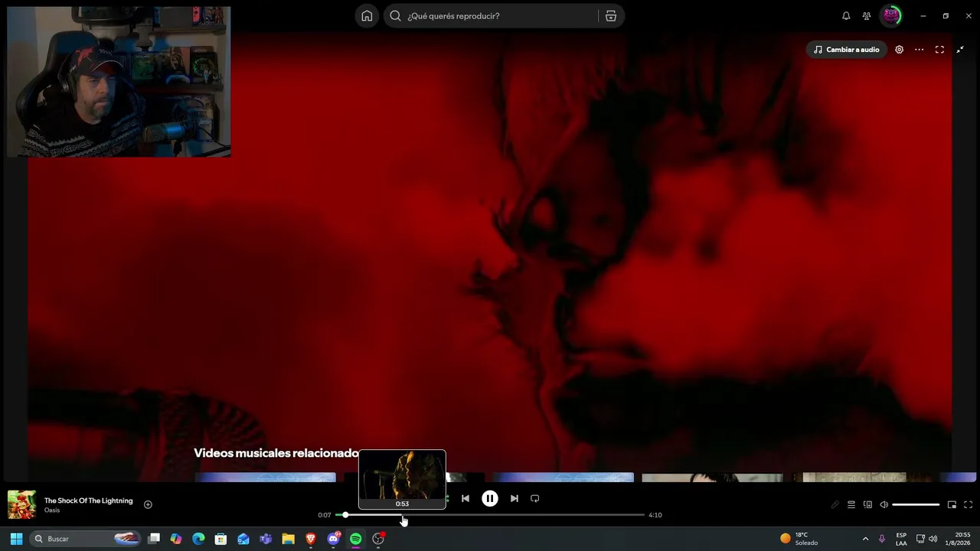980x551 pixels.
Task: Open The Shock Of The Lightning title link
Action: [88, 500]
